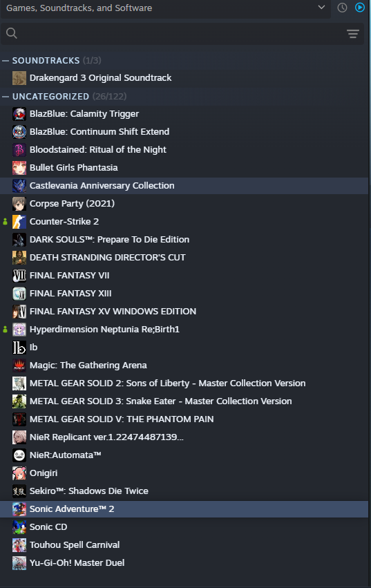Select METAL GEAR SOLID V: THE PHANTOM PAIN
The width and height of the screenshot is (371, 588).
(x=184, y=419)
